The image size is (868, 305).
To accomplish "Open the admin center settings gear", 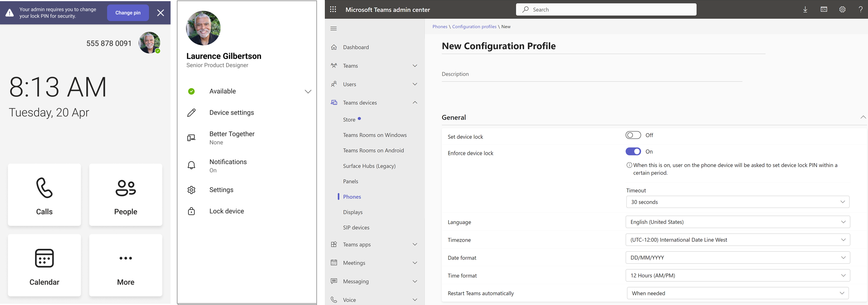I will coord(842,9).
